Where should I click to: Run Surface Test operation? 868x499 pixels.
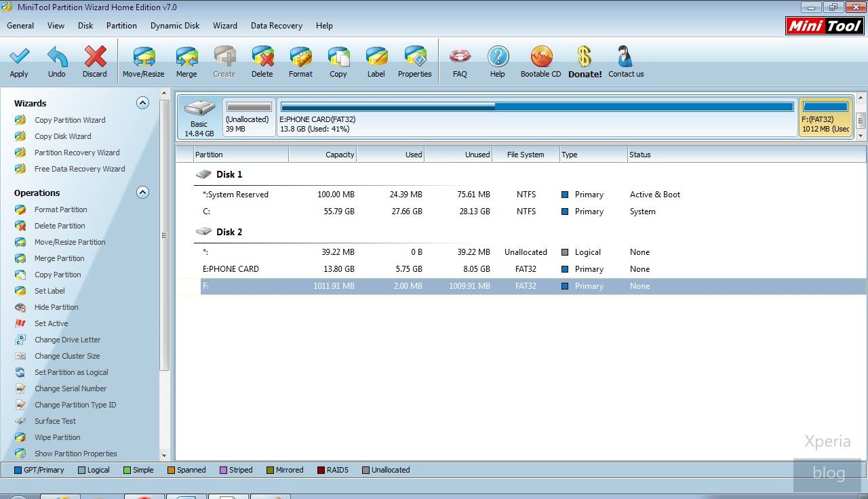click(x=55, y=421)
